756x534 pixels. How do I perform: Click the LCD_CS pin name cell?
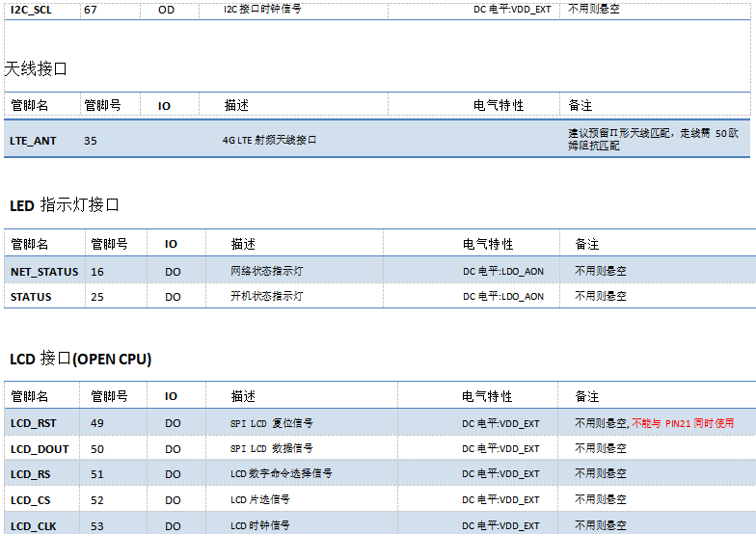[31, 500]
